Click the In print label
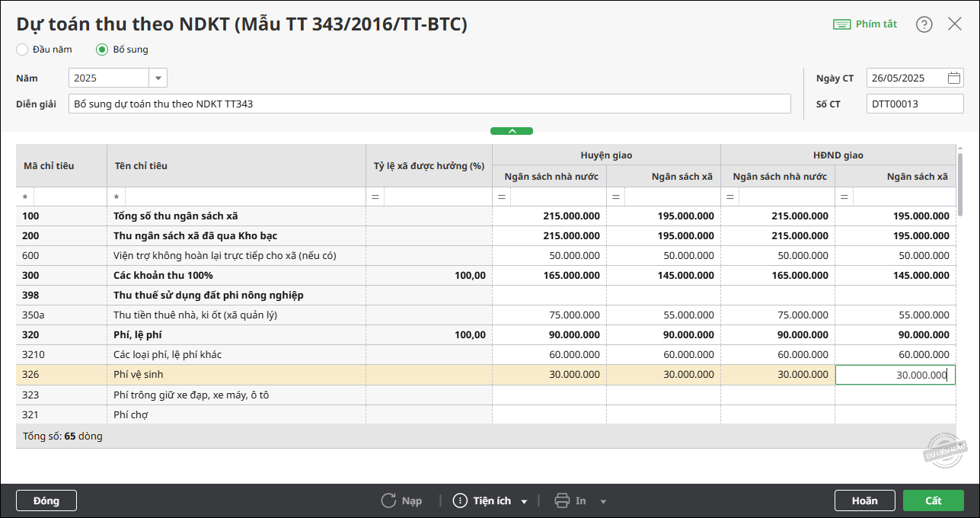 tap(581, 501)
